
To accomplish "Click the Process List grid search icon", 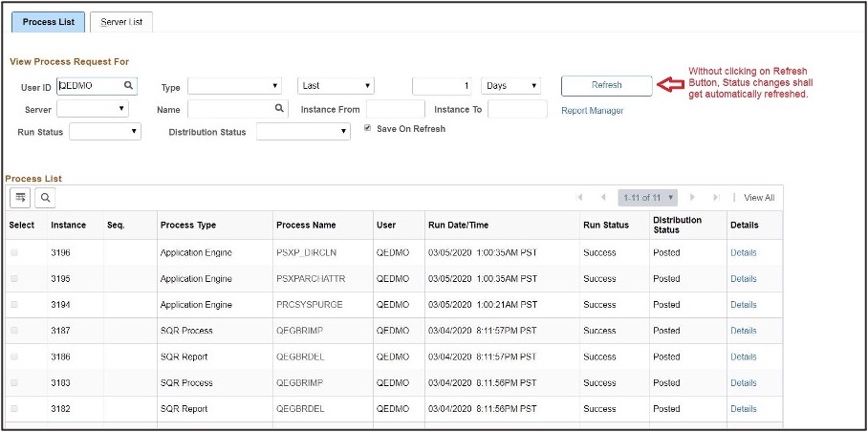I will tap(45, 198).
